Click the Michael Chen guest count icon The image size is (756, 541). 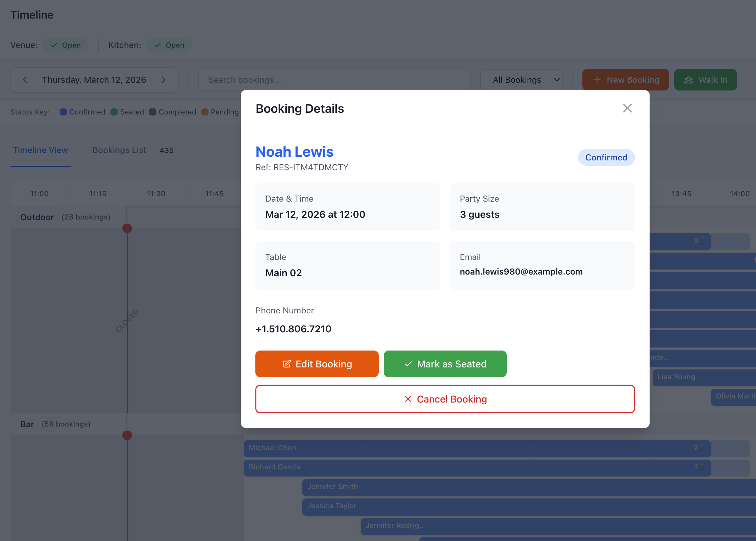click(x=702, y=447)
